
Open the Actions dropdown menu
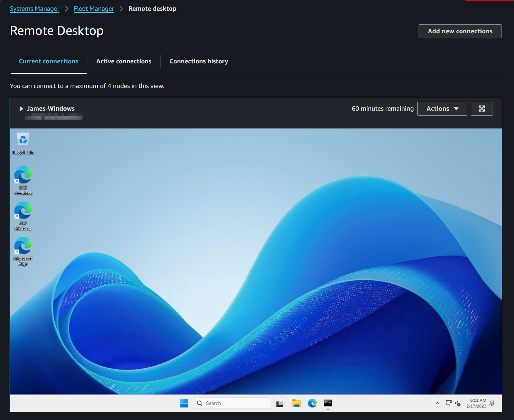(x=442, y=109)
